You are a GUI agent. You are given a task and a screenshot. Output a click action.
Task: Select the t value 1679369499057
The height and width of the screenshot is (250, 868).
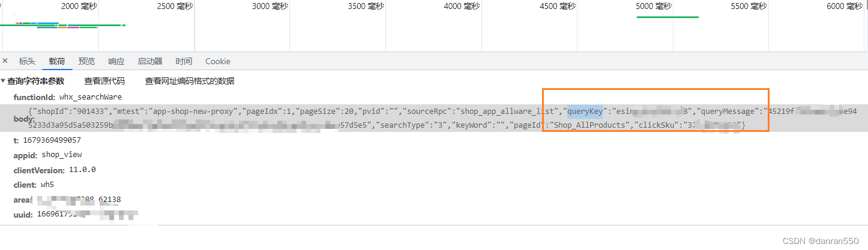coord(52,140)
